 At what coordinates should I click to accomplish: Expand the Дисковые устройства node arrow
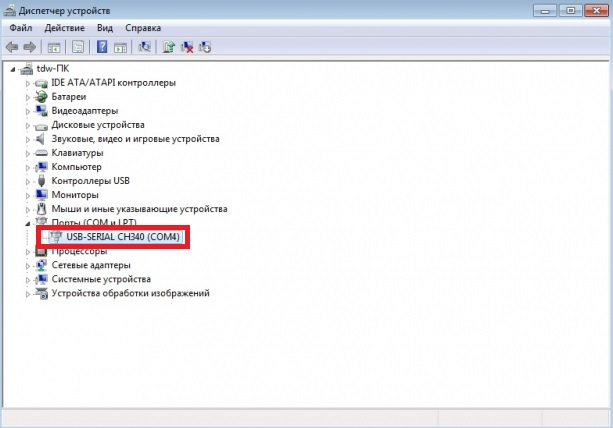point(28,125)
